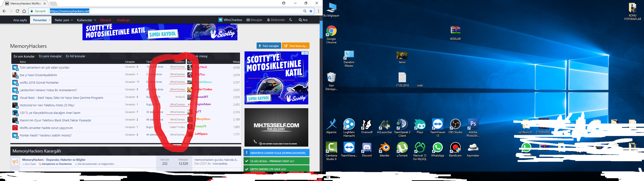Open thread Tüm zamanların en çok satan oyunları
644x181 pixels.
(x=44, y=68)
